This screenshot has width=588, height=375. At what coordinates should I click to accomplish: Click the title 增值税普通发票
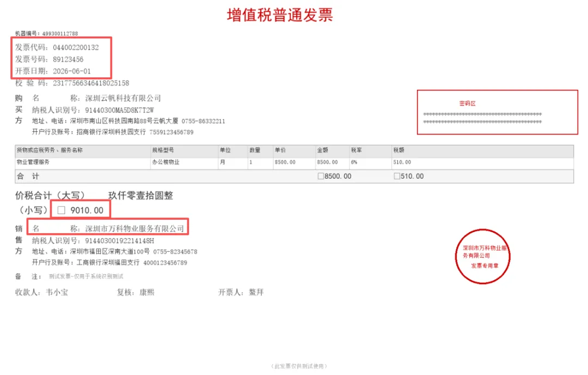(x=280, y=15)
